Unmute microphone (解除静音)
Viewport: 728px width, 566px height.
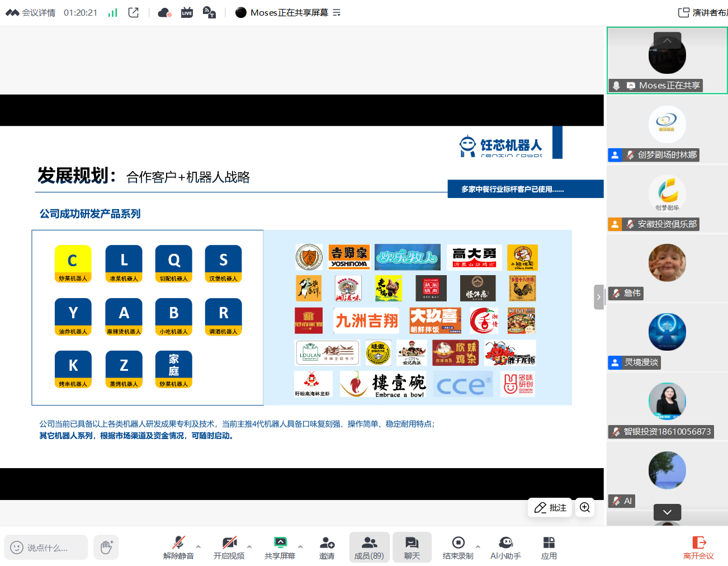click(178, 548)
